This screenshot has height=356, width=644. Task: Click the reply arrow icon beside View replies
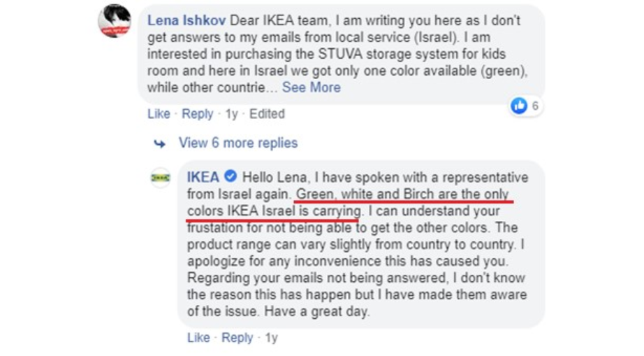click(x=160, y=143)
